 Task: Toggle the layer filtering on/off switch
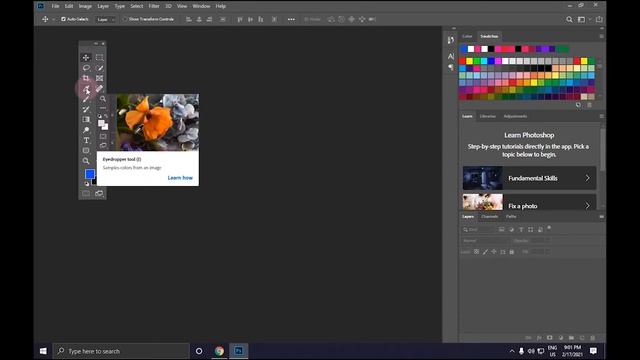point(549,228)
